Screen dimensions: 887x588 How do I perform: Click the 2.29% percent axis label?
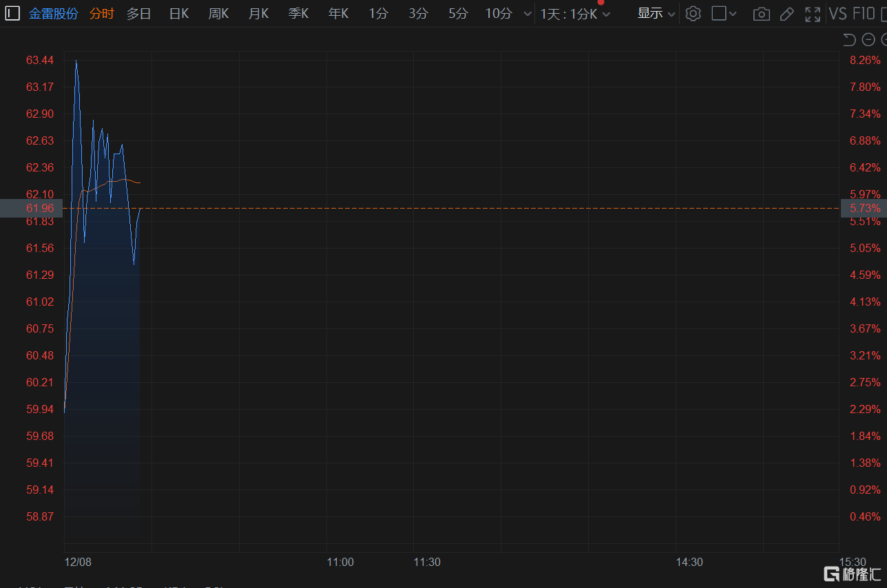point(865,409)
